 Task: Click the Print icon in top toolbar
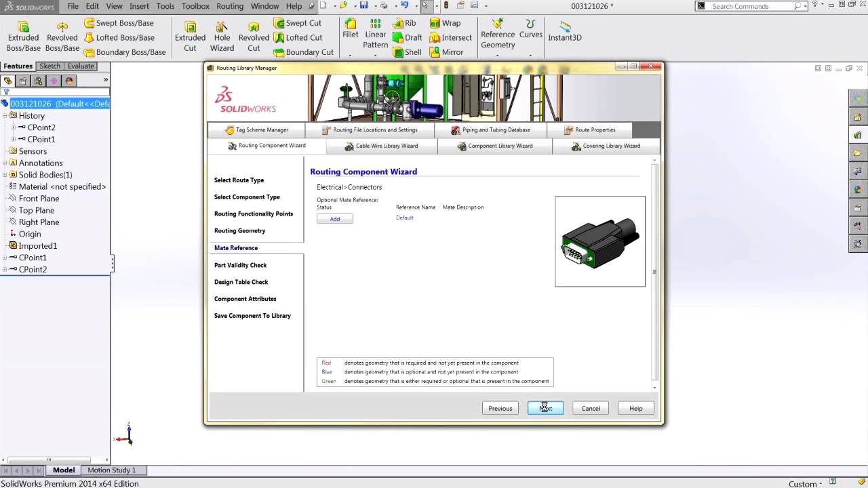[x=383, y=5]
